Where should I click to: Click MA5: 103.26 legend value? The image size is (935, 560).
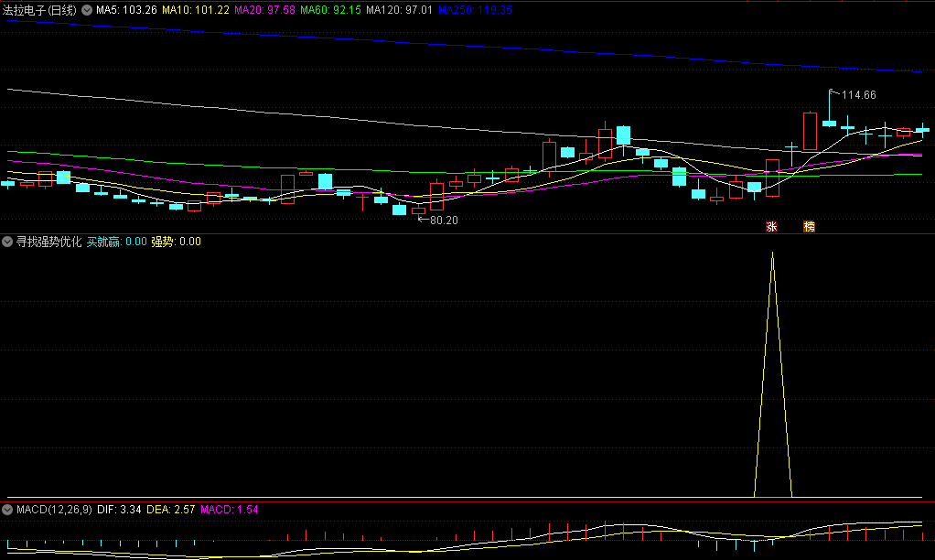click(126, 10)
